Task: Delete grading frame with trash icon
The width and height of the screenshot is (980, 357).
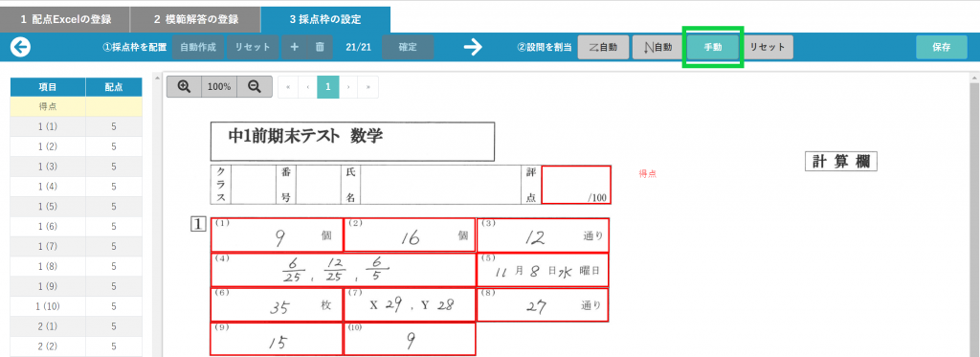Action: tap(320, 47)
